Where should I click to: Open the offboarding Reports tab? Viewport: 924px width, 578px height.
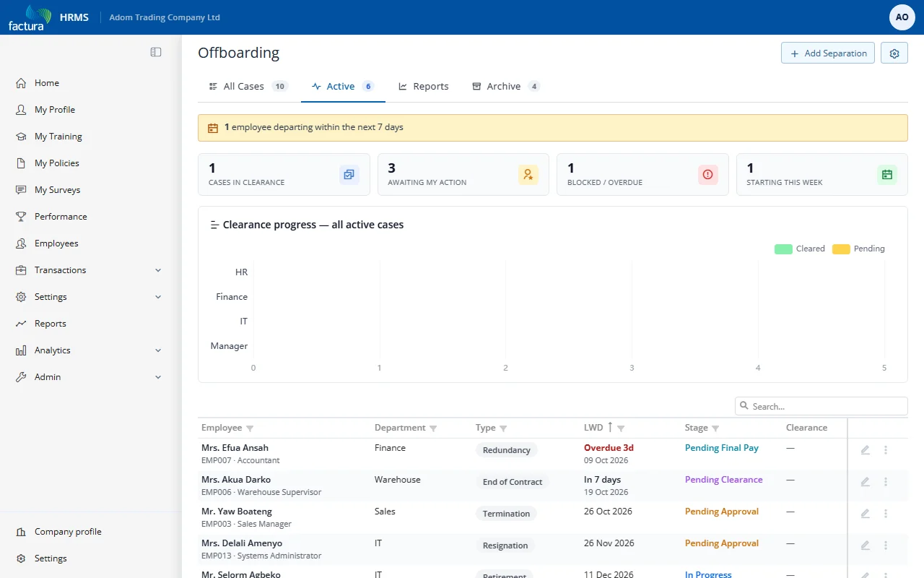click(424, 86)
